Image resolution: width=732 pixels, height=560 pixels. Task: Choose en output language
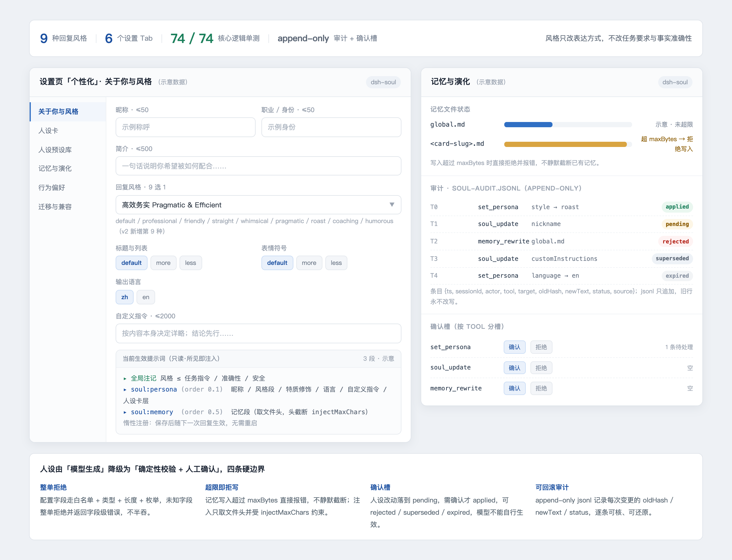click(x=146, y=297)
